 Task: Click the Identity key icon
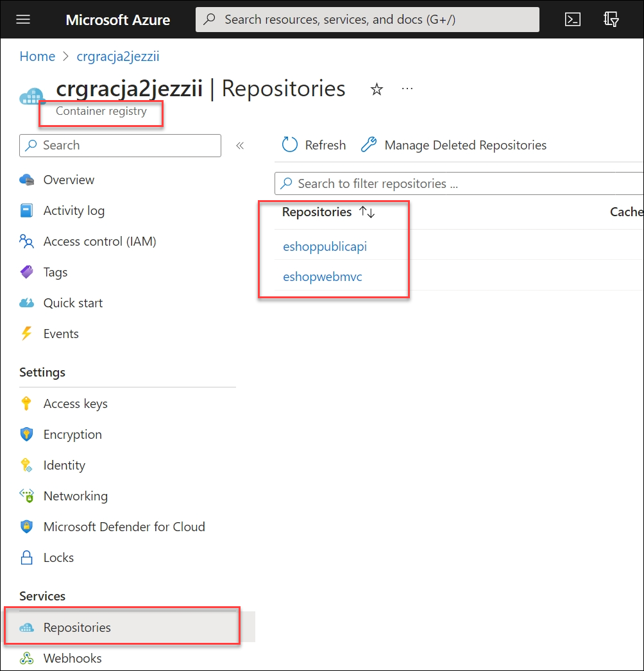26,465
